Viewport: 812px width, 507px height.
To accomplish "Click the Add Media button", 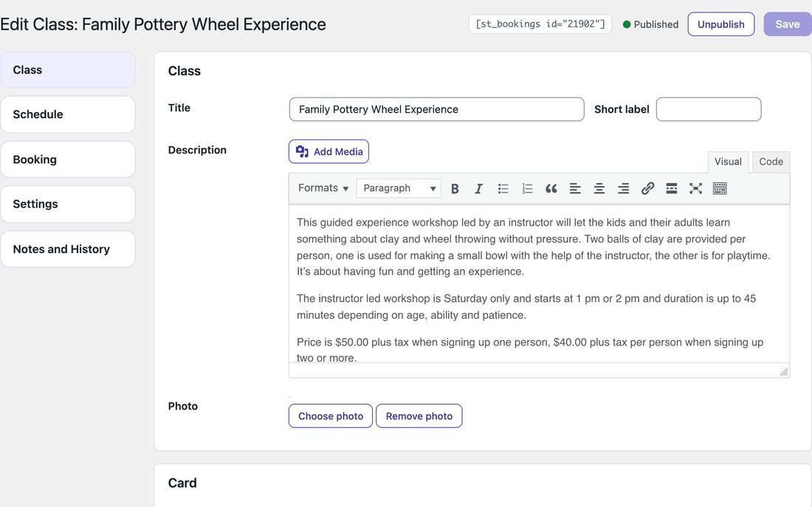I will [328, 152].
